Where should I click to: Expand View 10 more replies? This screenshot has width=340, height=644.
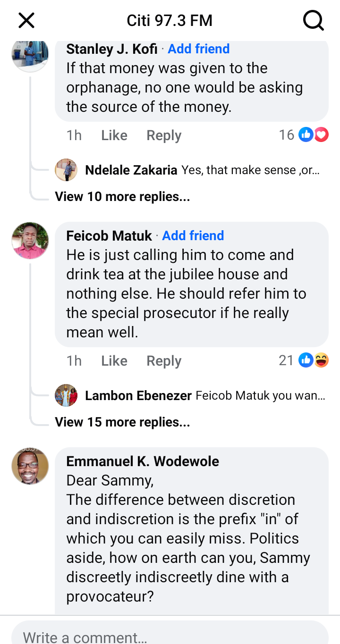click(122, 196)
